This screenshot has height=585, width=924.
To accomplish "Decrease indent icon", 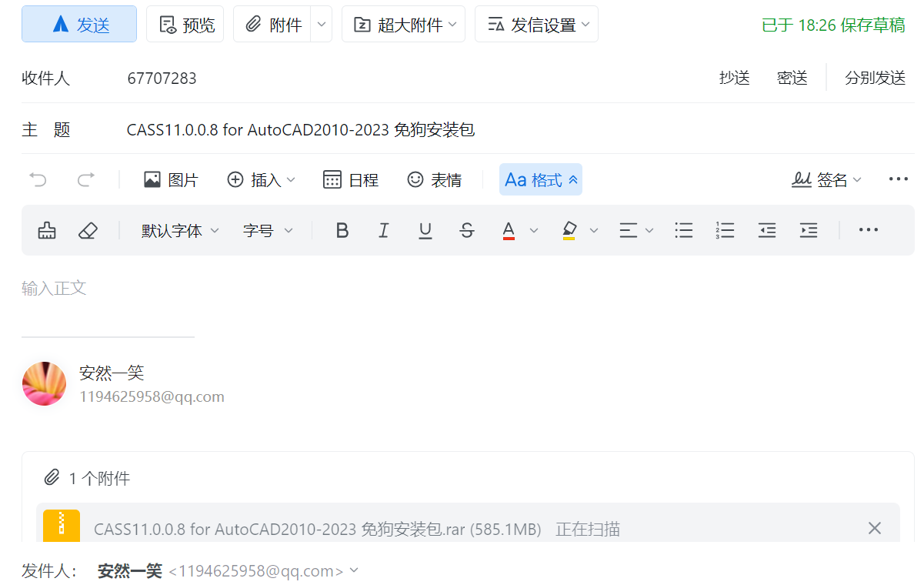I will [766, 230].
